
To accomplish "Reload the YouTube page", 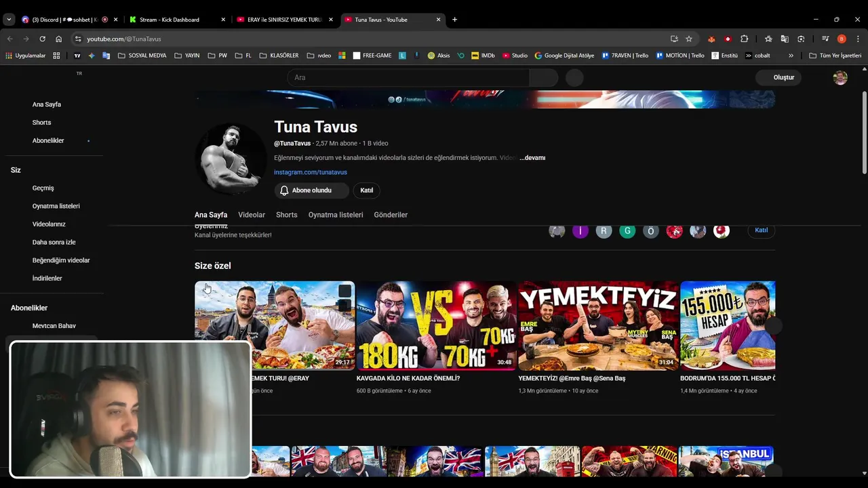I will [x=42, y=39].
